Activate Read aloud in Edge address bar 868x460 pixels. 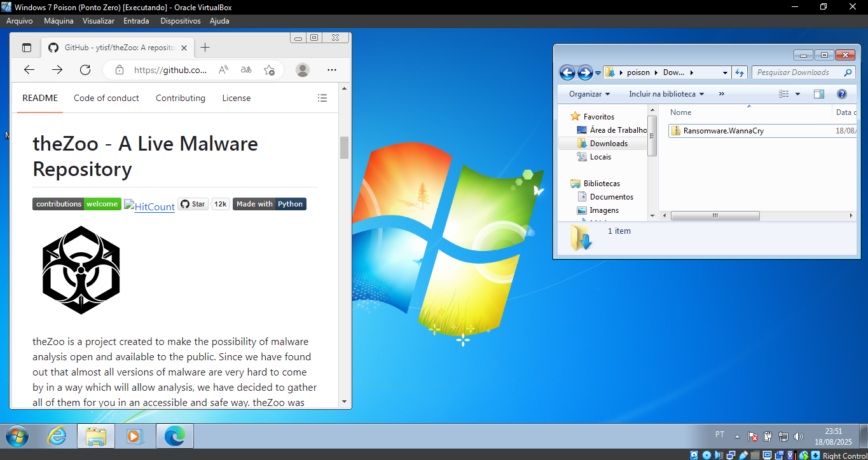tap(224, 70)
